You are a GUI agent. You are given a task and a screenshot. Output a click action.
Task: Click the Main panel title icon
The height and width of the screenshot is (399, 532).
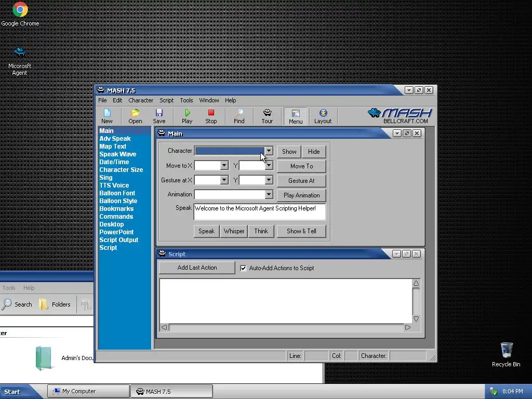[x=162, y=133]
